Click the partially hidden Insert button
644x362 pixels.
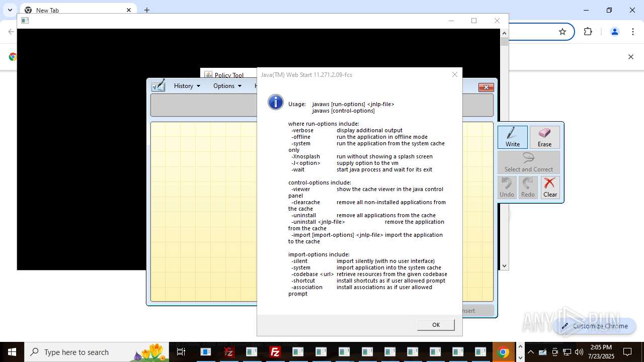pos(478,311)
